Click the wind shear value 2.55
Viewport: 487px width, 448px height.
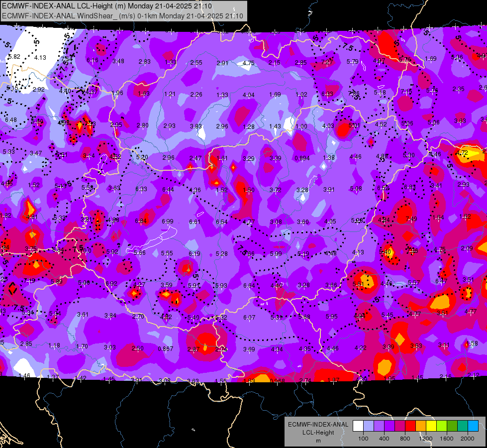coord(196,63)
